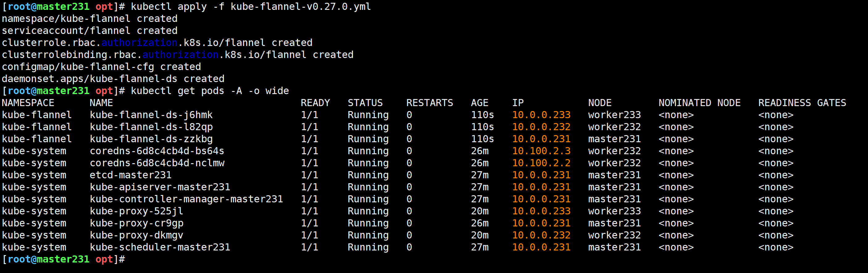
Task: Select pod name kube-controller-manager-master231
Action: (186, 199)
